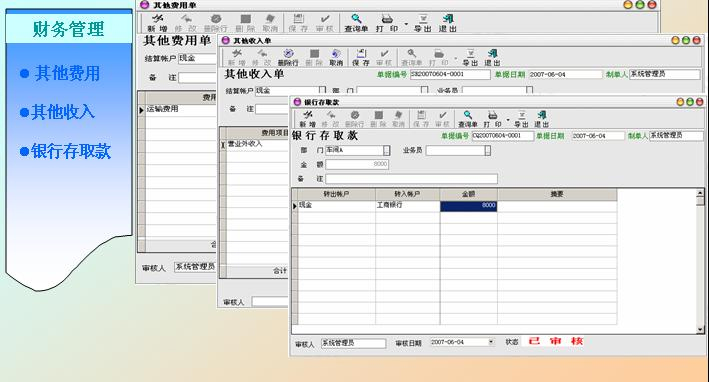Click 退出 in the 其他费用单 toolbar
The width and height of the screenshot is (709, 382).
pyautogui.click(x=448, y=23)
